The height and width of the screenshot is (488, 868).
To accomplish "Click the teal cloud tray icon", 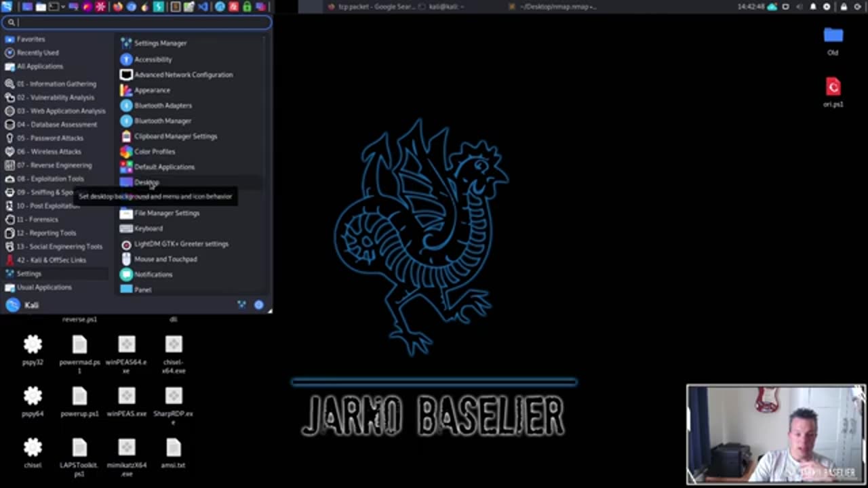I will point(772,7).
